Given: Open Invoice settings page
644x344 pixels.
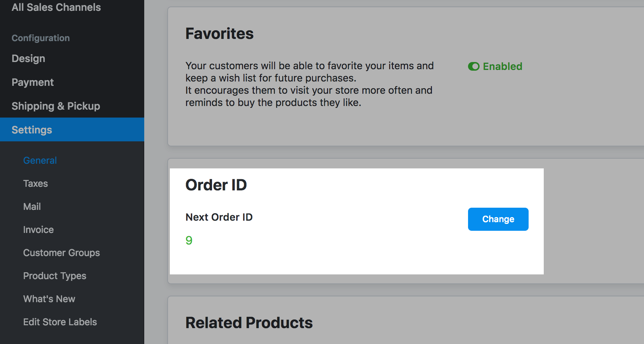Looking at the screenshot, I should pyautogui.click(x=39, y=230).
